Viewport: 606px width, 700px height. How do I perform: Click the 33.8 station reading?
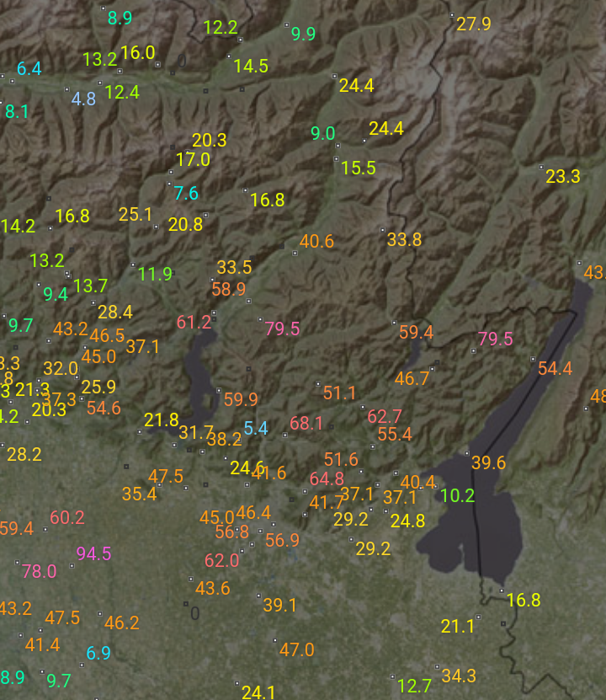(x=404, y=239)
